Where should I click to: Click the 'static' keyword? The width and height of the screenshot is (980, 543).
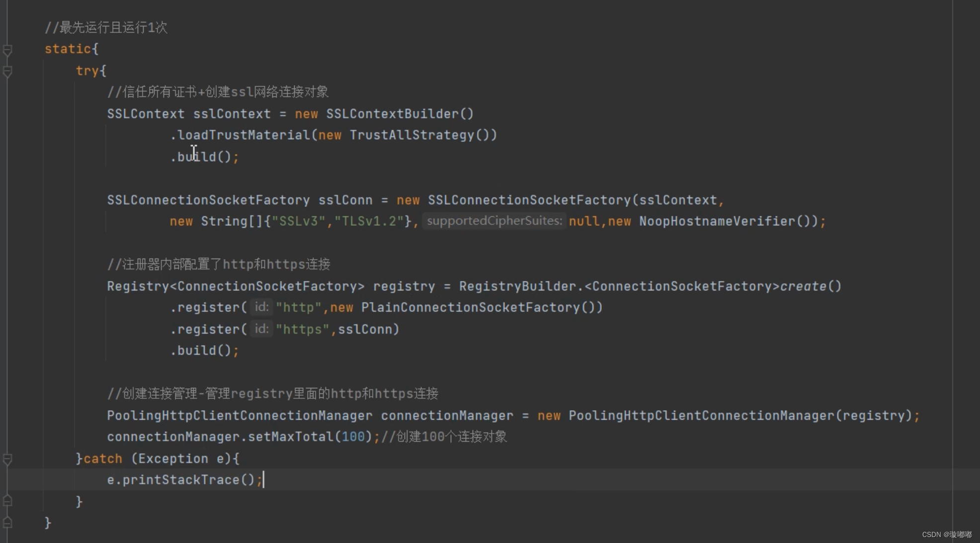coord(68,49)
